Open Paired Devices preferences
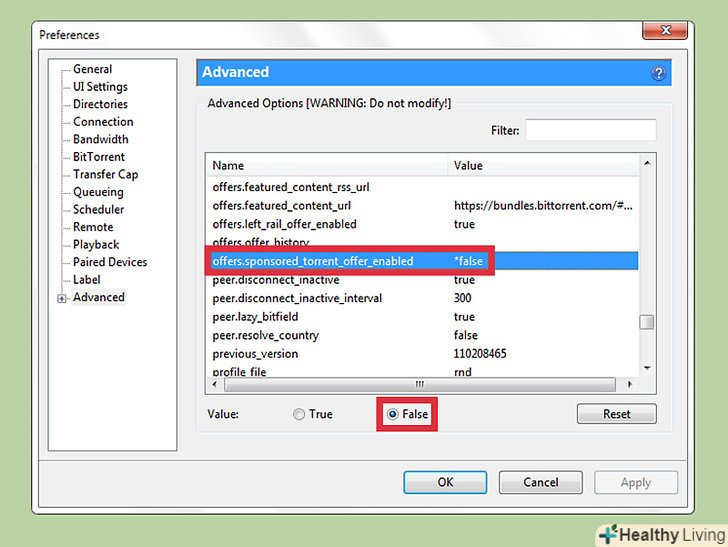728x547 pixels. [110, 262]
